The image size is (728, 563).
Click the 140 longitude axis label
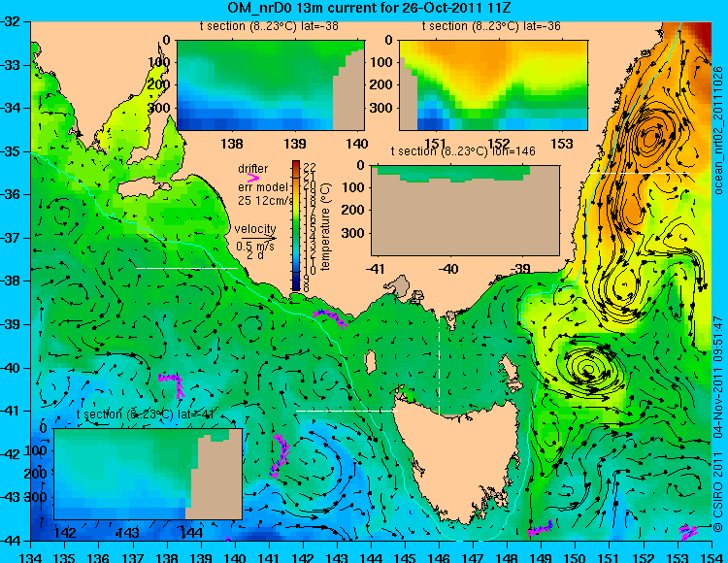(235, 557)
